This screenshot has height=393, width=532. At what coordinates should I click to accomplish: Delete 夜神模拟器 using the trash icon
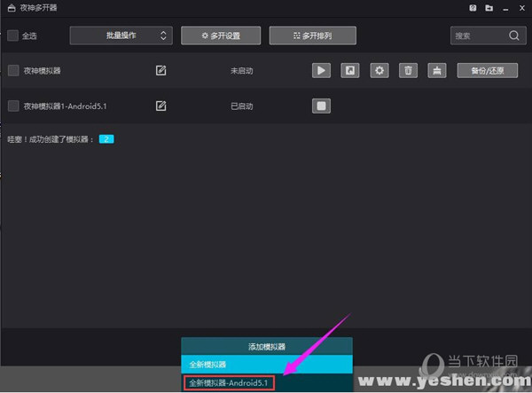(x=407, y=70)
